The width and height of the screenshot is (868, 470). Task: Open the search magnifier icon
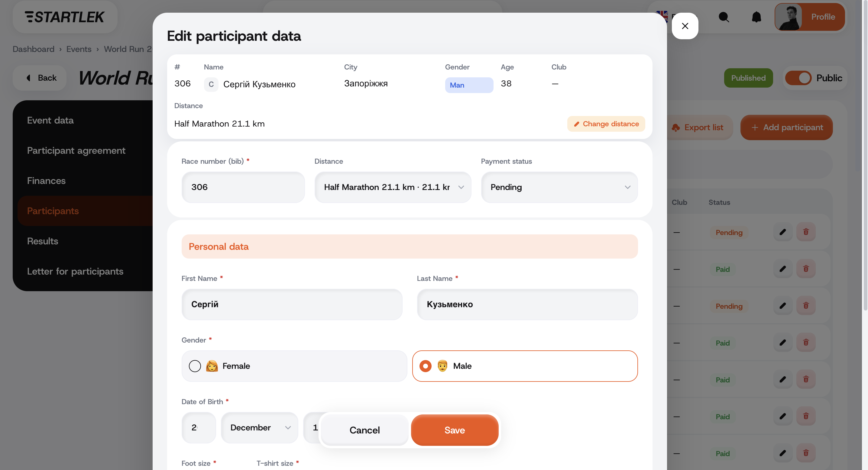[x=724, y=17]
